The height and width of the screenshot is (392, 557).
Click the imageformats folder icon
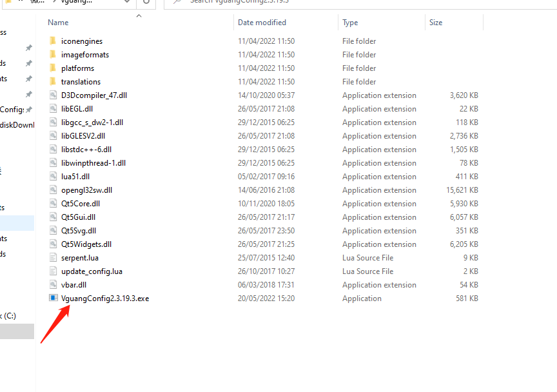[53, 55]
